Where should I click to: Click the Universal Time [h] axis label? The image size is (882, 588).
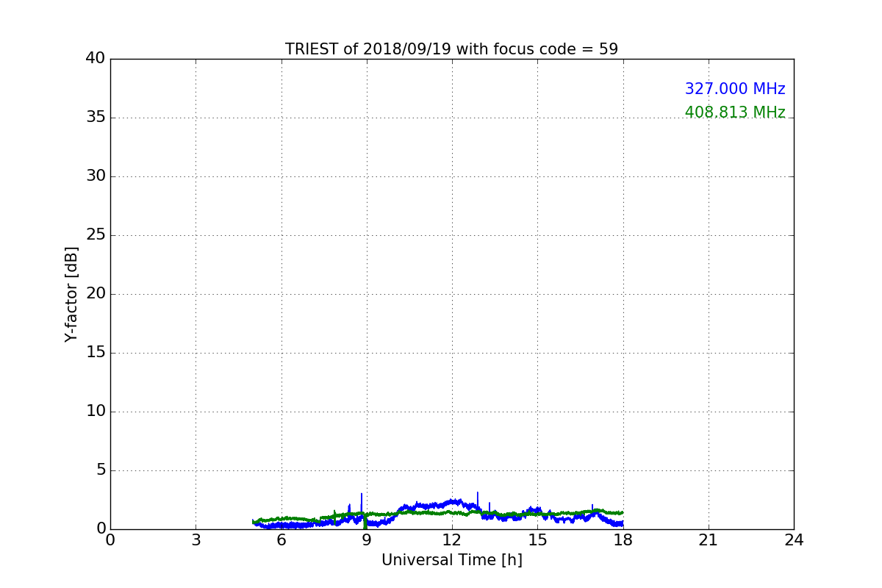click(x=451, y=560)
